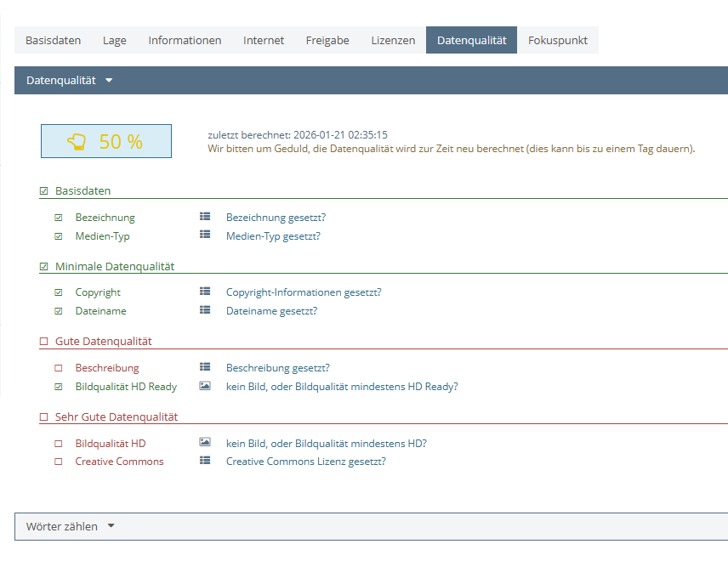Click the 50 % quality score box
This screenshot has width=728, height=578.
point(106,141)
